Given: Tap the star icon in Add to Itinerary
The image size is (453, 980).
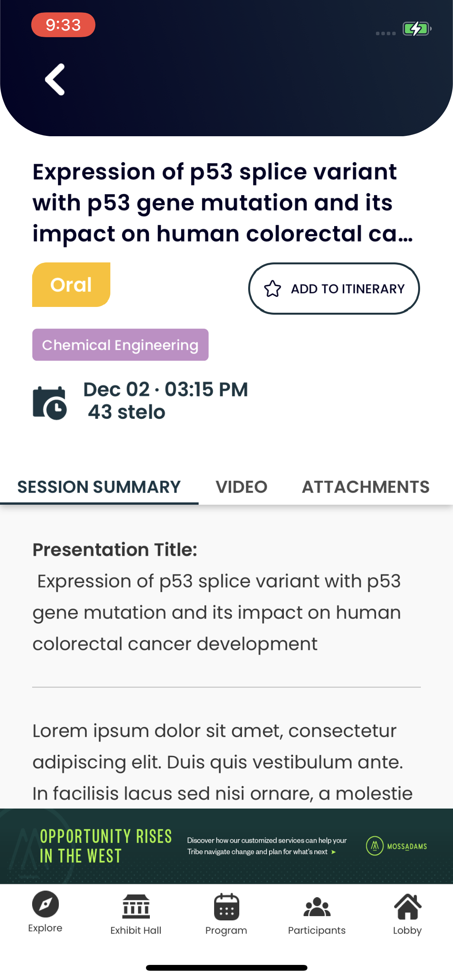Looking at the screenshot, I should (273, 289).
